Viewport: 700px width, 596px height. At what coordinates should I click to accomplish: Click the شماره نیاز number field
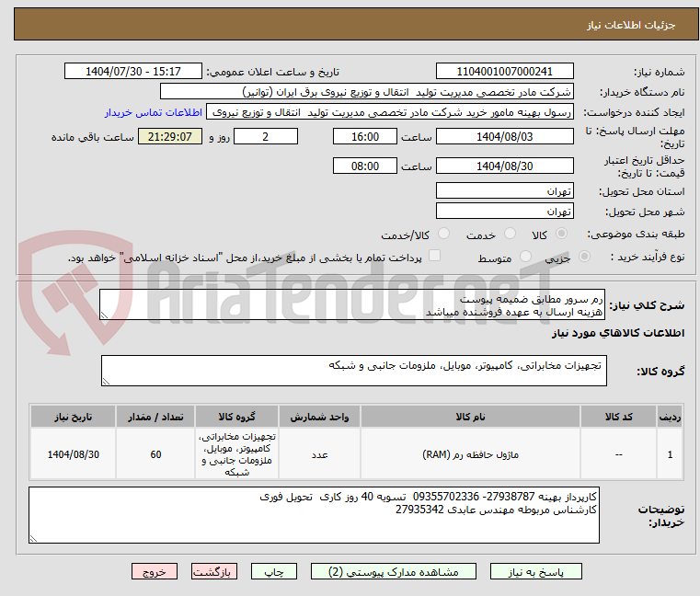[504, 71]
